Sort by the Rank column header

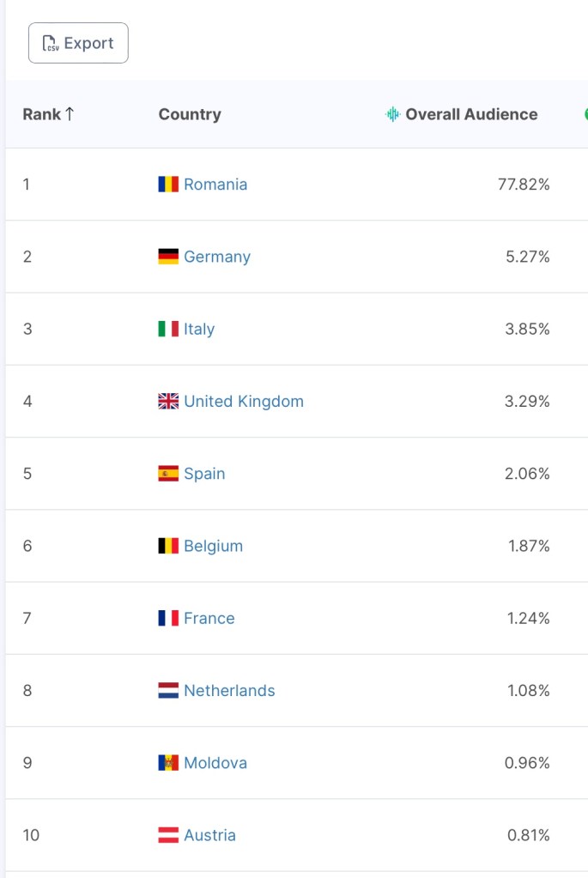[x=48, y=114]
